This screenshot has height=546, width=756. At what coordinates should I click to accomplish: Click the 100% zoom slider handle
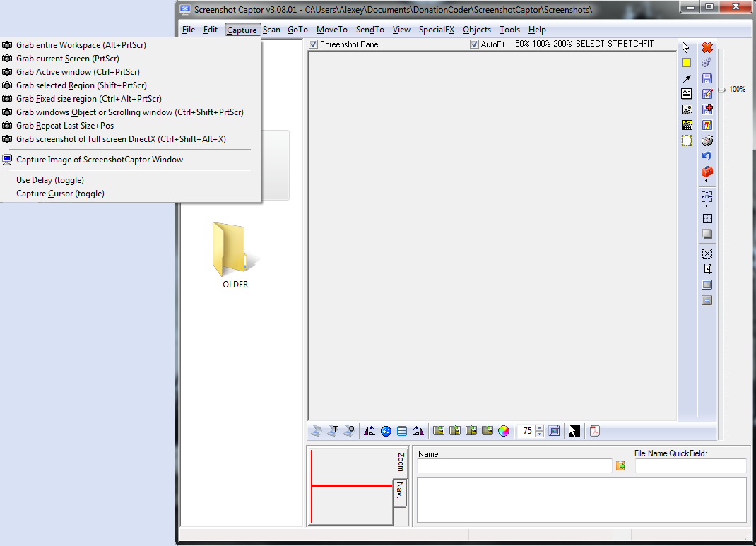[722, 90]
